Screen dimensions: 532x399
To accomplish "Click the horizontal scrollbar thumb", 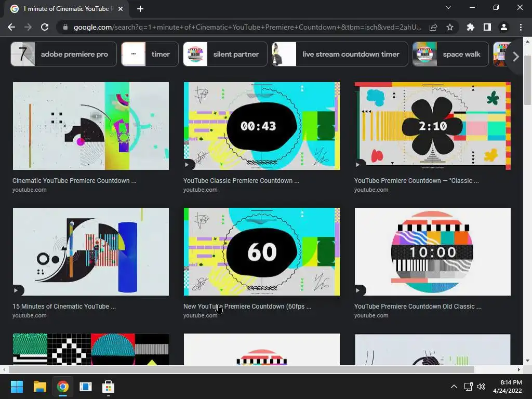I will pyautogui.click(x=241, y=369).
